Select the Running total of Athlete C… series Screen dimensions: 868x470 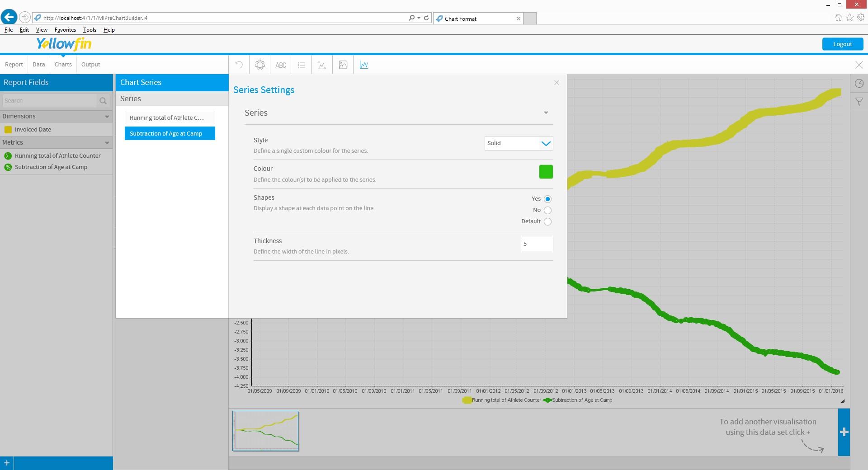(x=170, y=117)
